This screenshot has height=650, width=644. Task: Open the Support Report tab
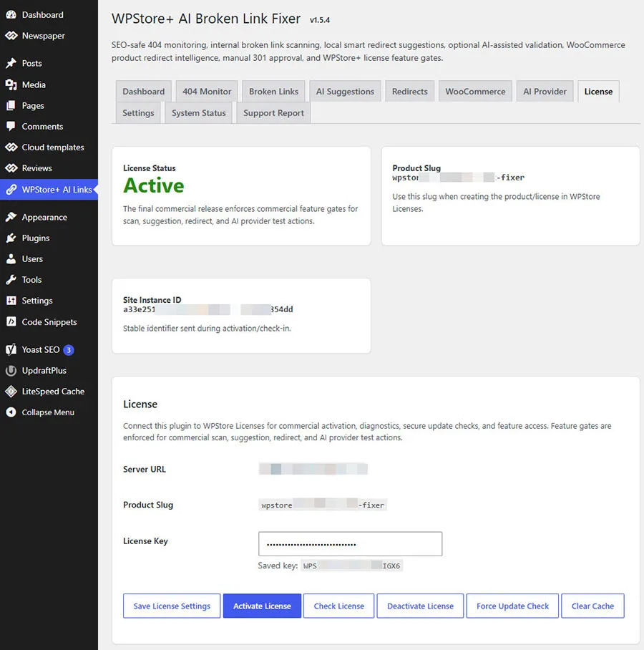click(x=273, y=113)
